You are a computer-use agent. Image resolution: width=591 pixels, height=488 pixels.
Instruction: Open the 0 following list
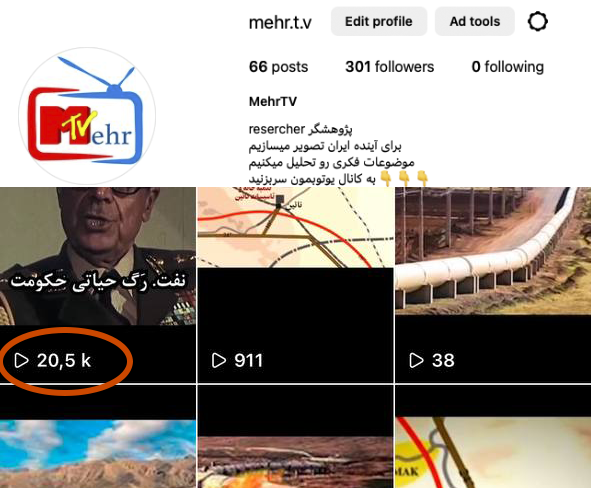[x=508, y=67]
